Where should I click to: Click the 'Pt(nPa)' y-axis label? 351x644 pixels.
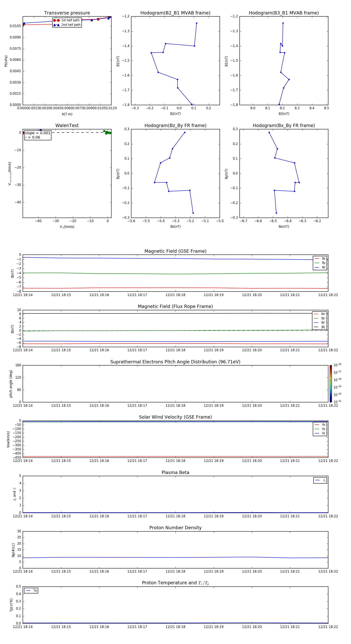point(6,61)
